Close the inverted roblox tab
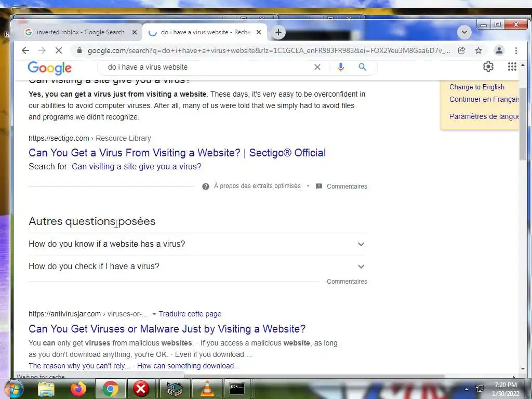This screenshot has width=532, height=399. pos(135,32)
